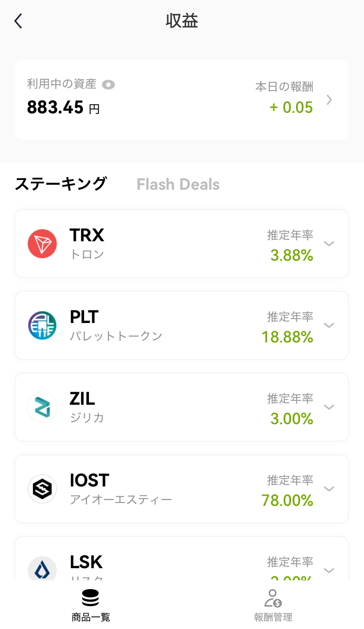
Task: Select the 商品一覧 coin stack icon
Action: point(90,598)
